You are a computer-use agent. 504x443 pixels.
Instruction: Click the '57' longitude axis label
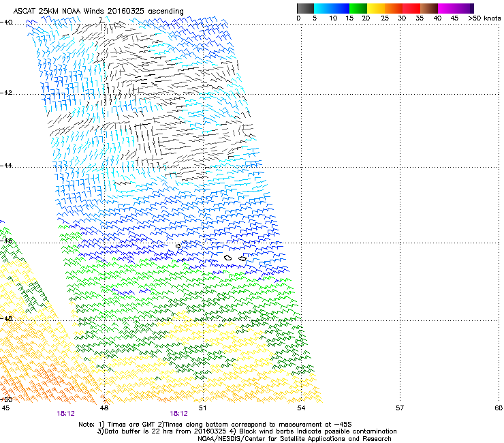click(x=400, y=408)
